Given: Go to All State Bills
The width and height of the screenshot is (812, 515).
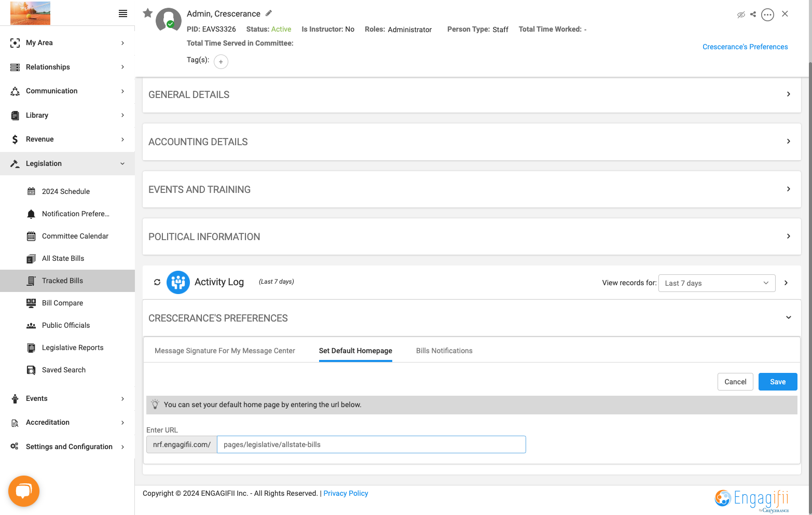Looking at the screenshot, I should tap(67, 258).
